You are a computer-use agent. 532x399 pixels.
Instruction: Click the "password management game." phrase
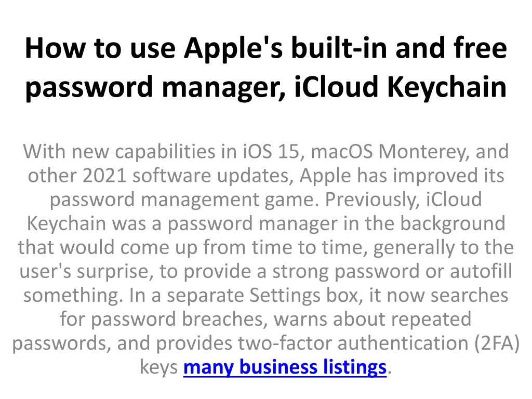pos(184,199)
